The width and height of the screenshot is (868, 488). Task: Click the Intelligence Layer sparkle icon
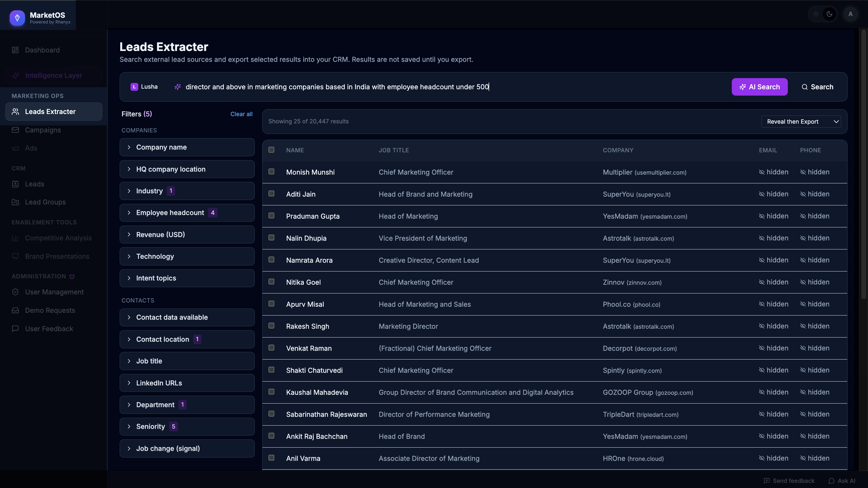pos(15,75)
